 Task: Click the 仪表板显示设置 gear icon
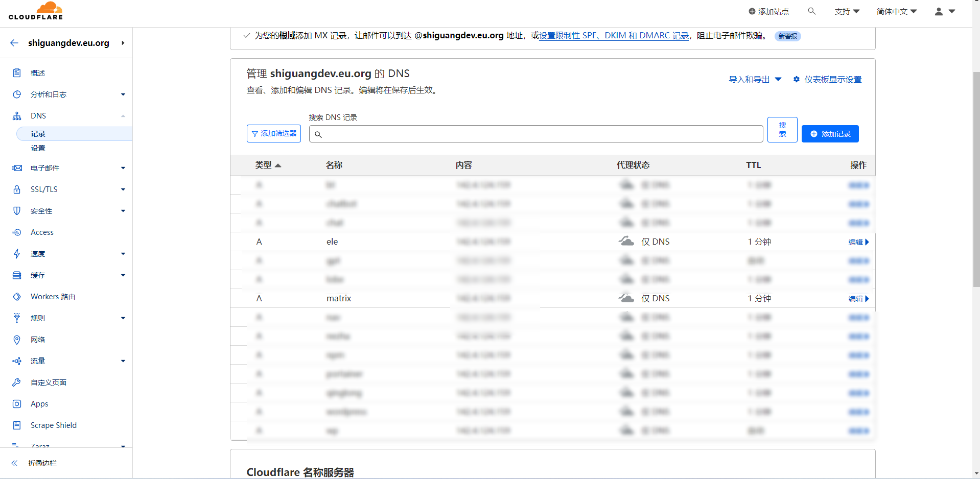pyautogui.click(x=796, y=79)
